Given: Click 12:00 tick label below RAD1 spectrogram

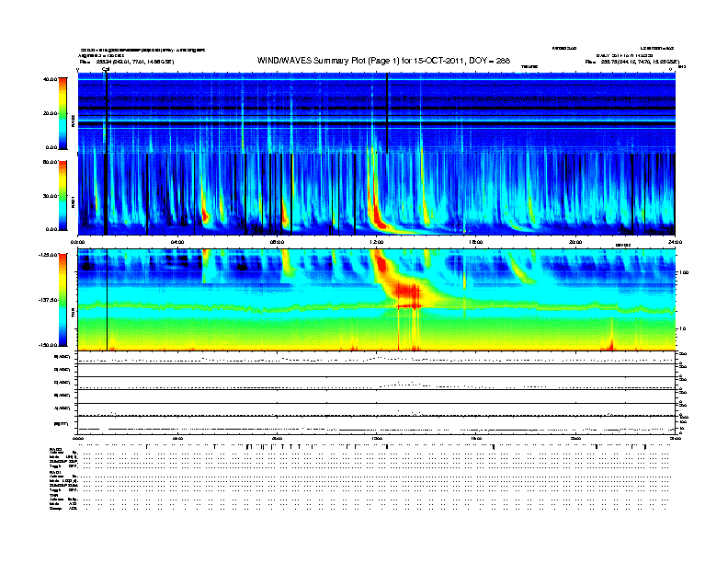Looking at the screenshot, I should point(376,242).
